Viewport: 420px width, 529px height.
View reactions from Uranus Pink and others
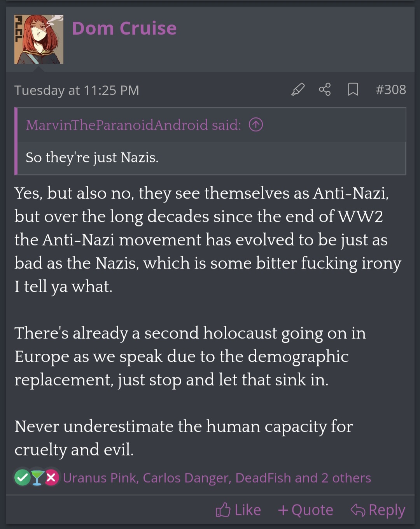tap(217, 478)
